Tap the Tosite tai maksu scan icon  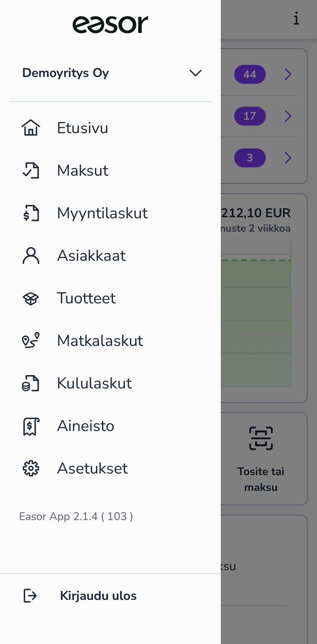261,438
